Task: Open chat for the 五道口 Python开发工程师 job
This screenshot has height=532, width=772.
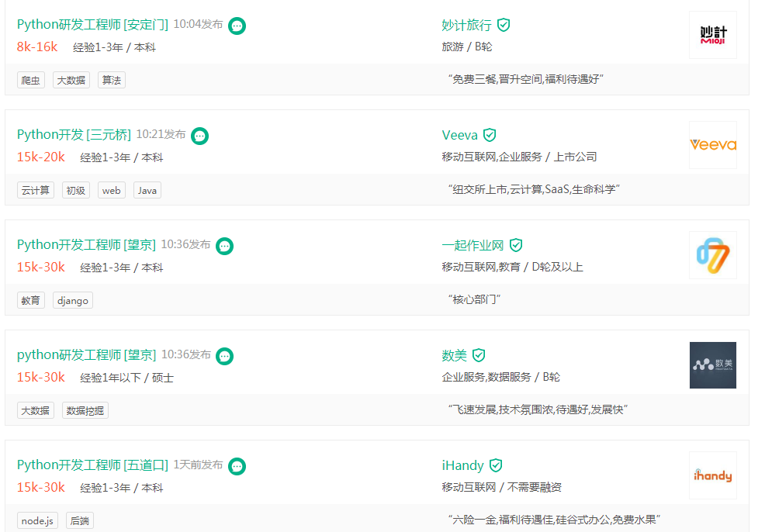Action: [x=237, y=467]
